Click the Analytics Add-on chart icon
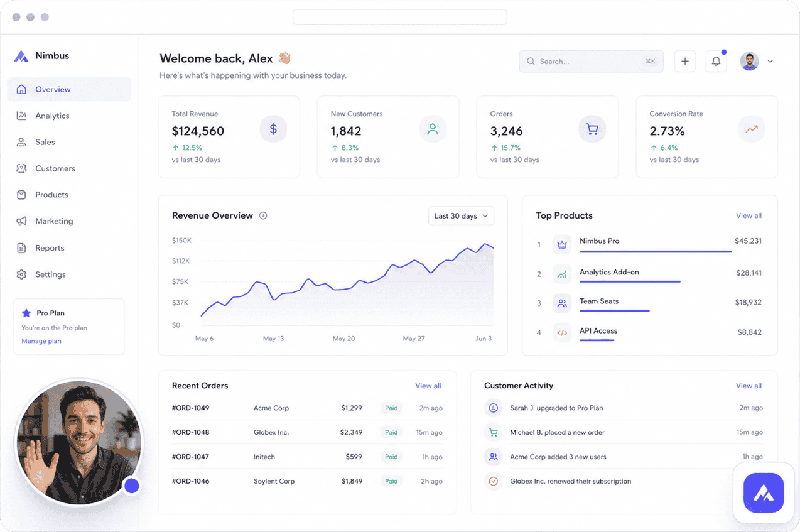Viewport: 800px width, 532px height. (562, 274)
